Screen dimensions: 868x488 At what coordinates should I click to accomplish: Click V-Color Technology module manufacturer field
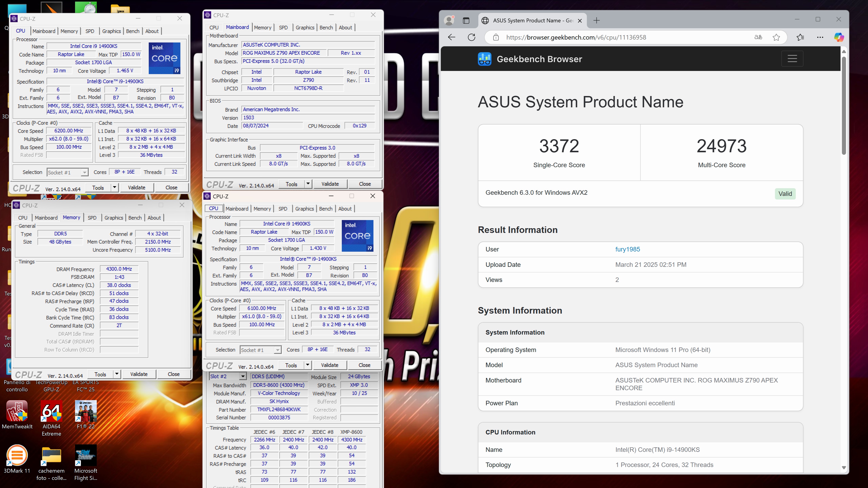pyautogui.click(x=279, y=393)
